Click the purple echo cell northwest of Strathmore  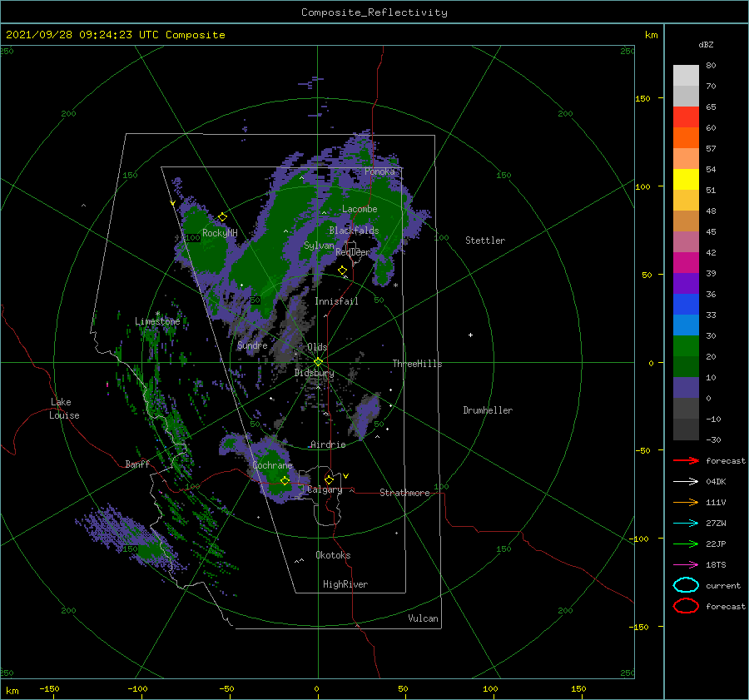coord(366,414)
